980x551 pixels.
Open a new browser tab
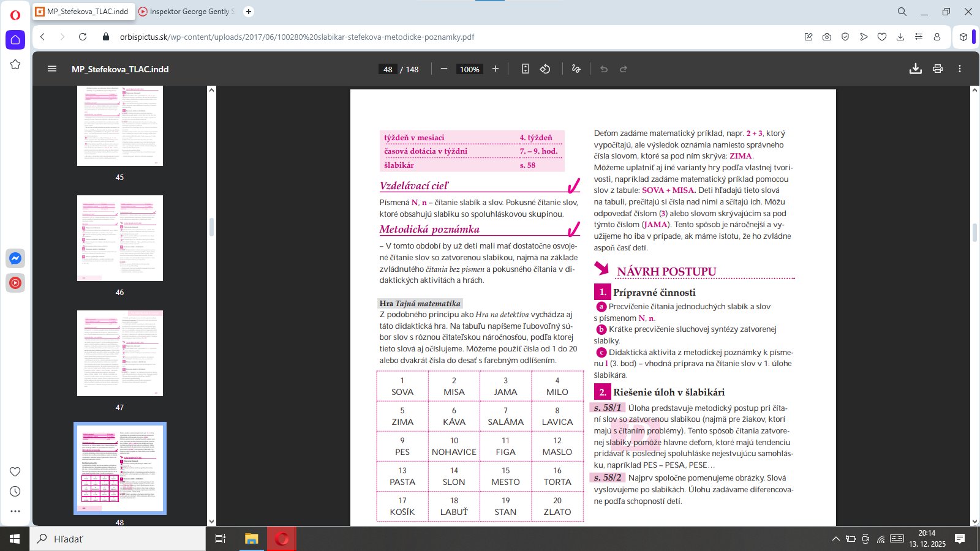click(x=249, y=12)
